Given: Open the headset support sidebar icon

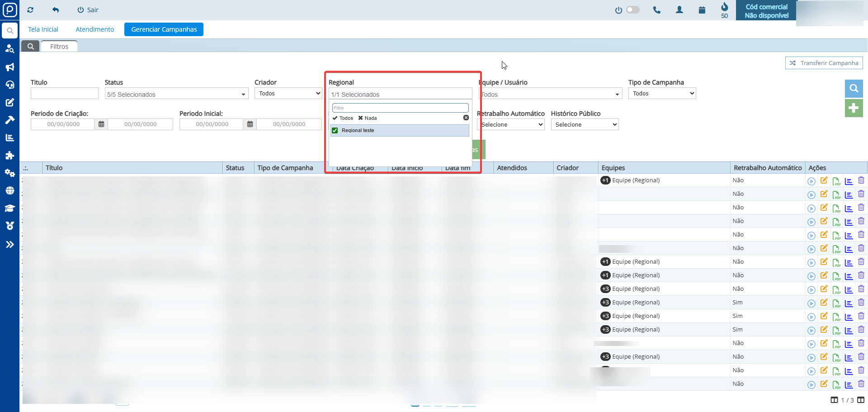Looking at the screenshot, I should [x=9, y=85].
